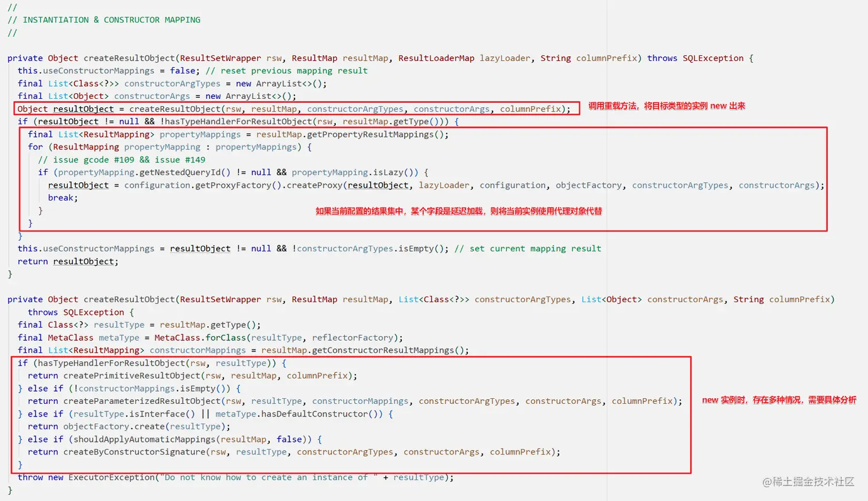Image resolution: width=868 pixels, height=501 pixels.
Task: Click the "ResultLoaderMap lazyLoader" parameter
Action: tap(464, 58)
